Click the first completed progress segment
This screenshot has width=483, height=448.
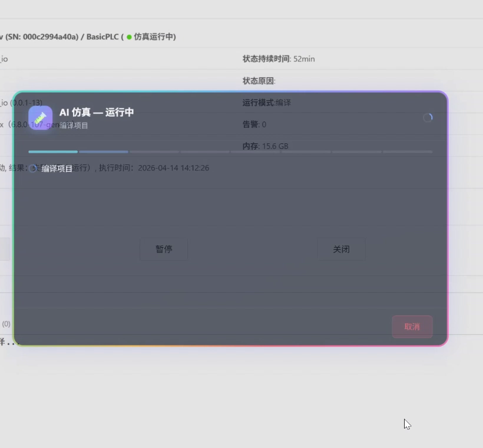point(53,151)
